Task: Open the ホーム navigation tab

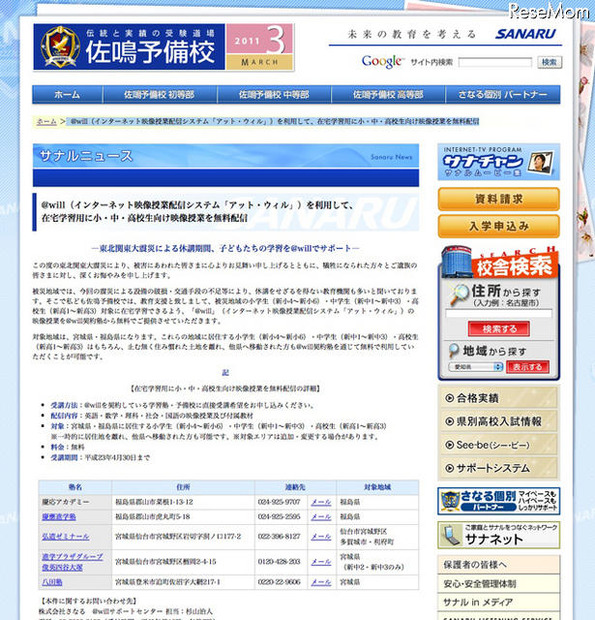Action: coord(68,95)
